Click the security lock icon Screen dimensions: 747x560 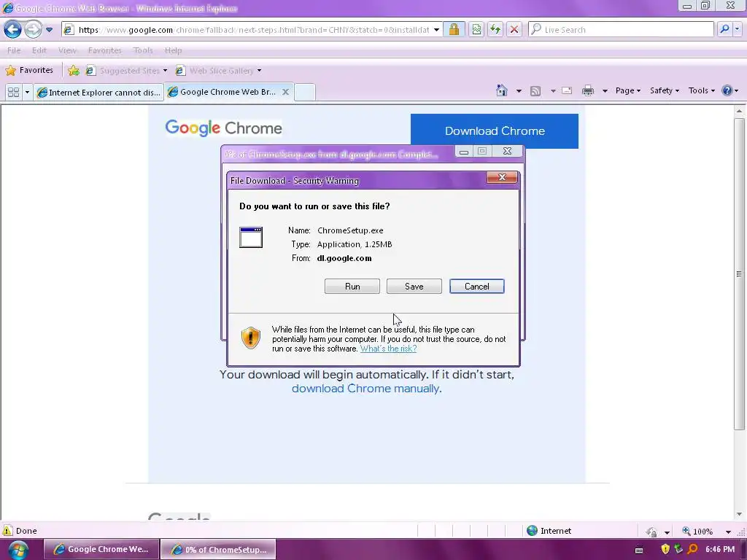[454, 29]
